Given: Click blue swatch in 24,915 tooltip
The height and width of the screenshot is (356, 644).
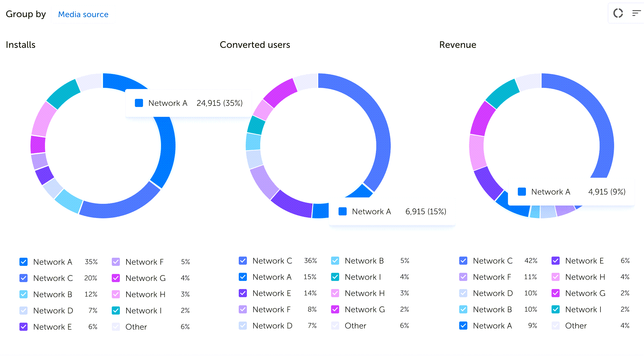Looking at the screenshot, I should (x=139, y=103).
